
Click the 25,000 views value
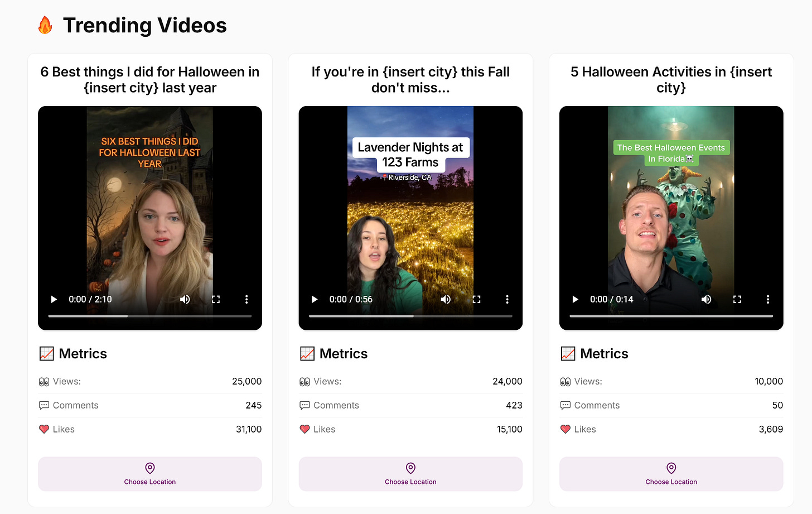click(x=247, y=382)
